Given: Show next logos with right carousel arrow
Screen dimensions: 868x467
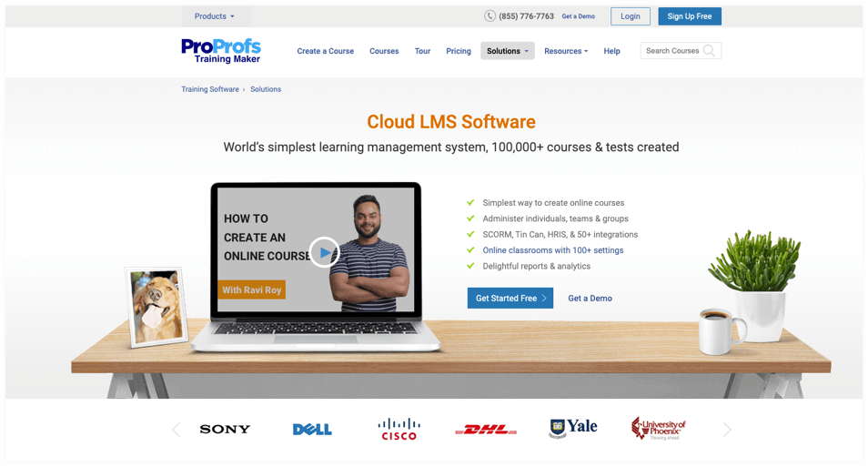Looking at the screenshot, I should coord(727,430).
